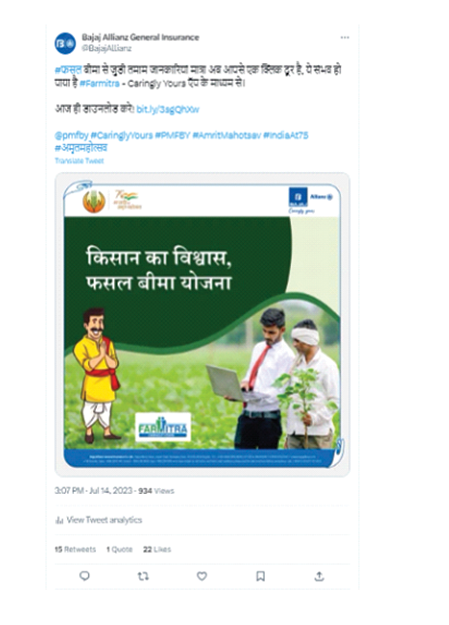Bookmark this tweet
Viewport: 449px width, 625px height.
point(260,576)
